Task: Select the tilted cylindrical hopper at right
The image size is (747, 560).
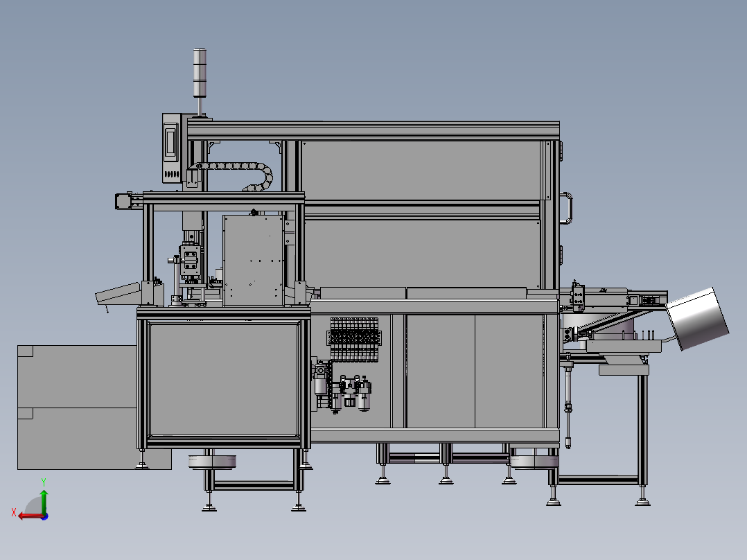Action: 696,318
